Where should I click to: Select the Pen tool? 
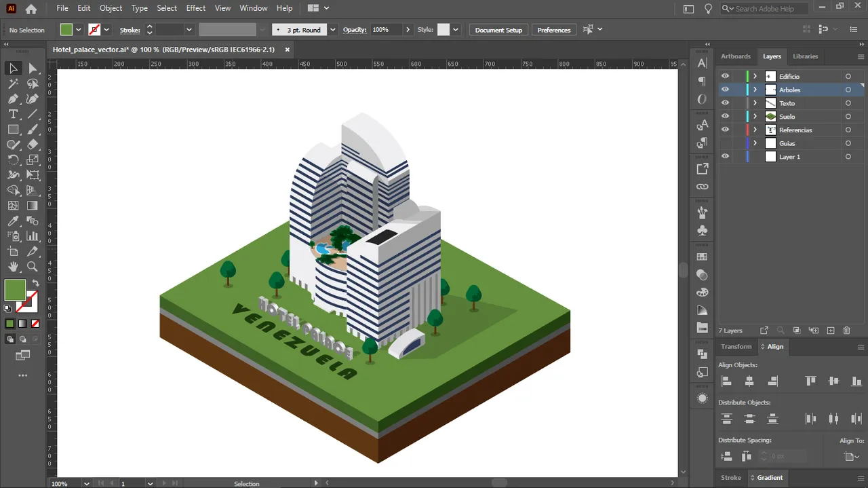pyautogui.click(x=13, y=99)
